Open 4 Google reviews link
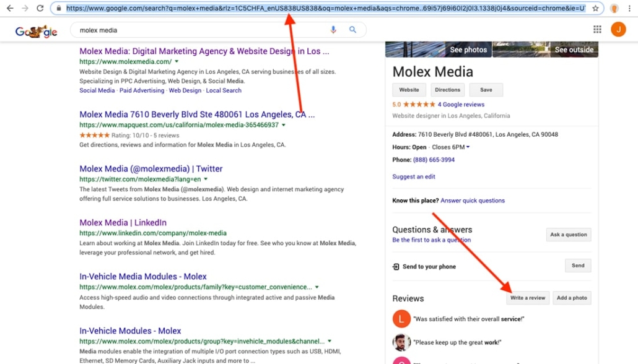This screenshot has width=638, height=364. coord(461,105)
